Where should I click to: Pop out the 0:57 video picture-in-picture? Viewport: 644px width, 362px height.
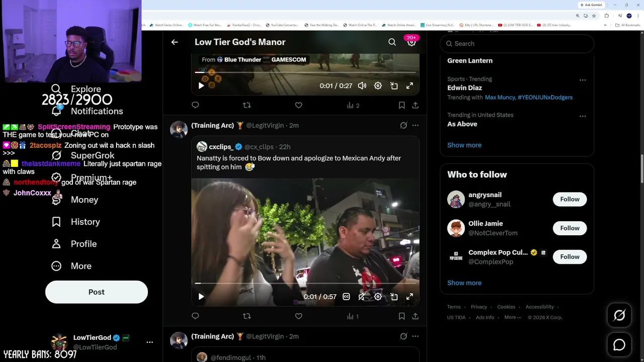click(x=394, y=297)
